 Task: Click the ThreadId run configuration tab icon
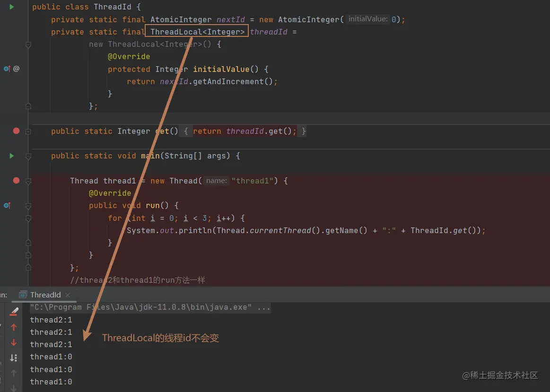pos(23,295)
